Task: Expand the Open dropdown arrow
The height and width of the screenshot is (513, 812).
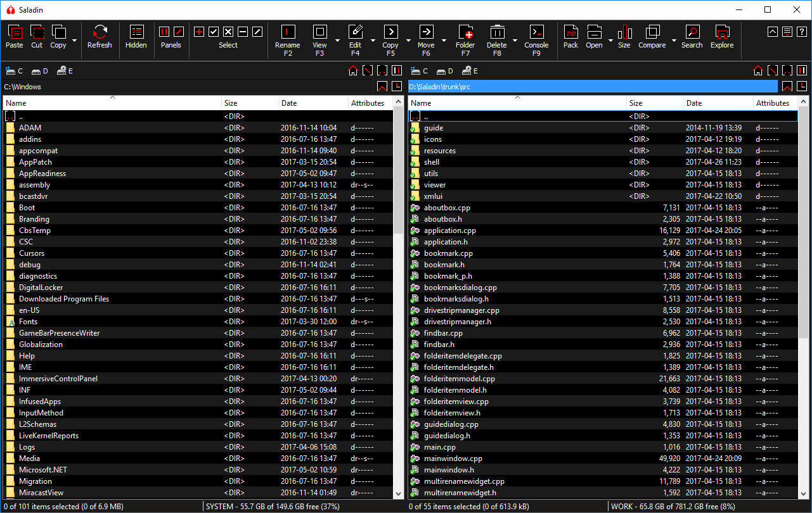Action: (x=610, y=40)
